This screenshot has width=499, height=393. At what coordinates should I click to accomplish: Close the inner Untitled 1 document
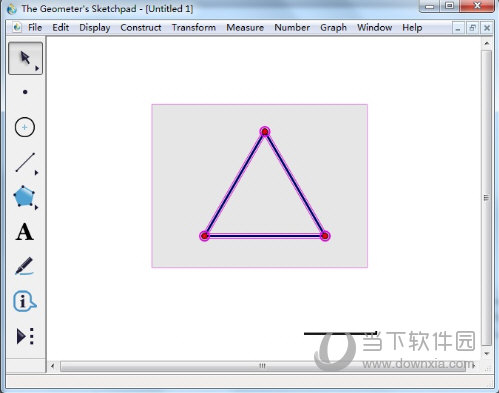pos(487,28)
